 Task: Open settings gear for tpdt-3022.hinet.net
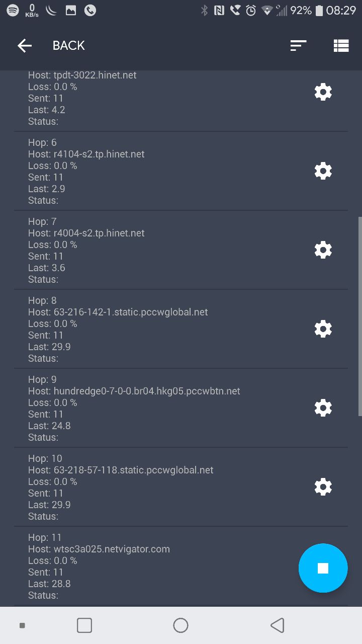pos(323,92)
